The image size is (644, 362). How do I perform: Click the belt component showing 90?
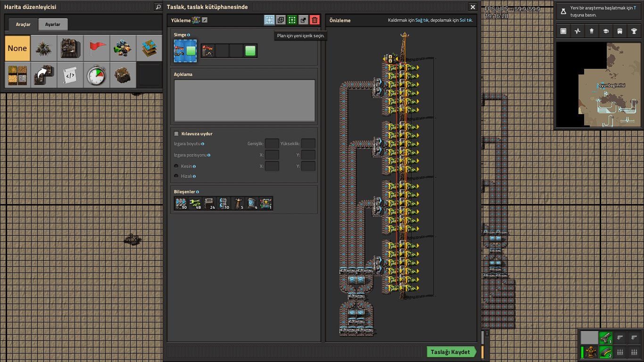(181, 204)
